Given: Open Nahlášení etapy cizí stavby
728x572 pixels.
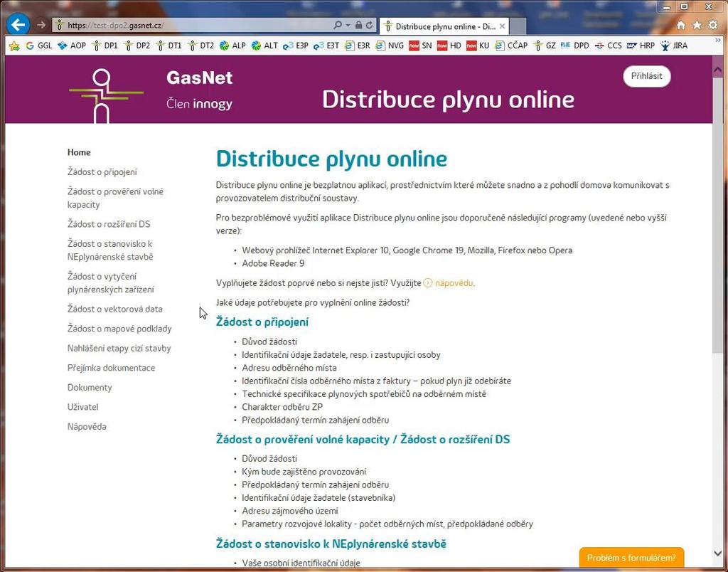Looking at the screenshot, I should [x=119, y=348].
